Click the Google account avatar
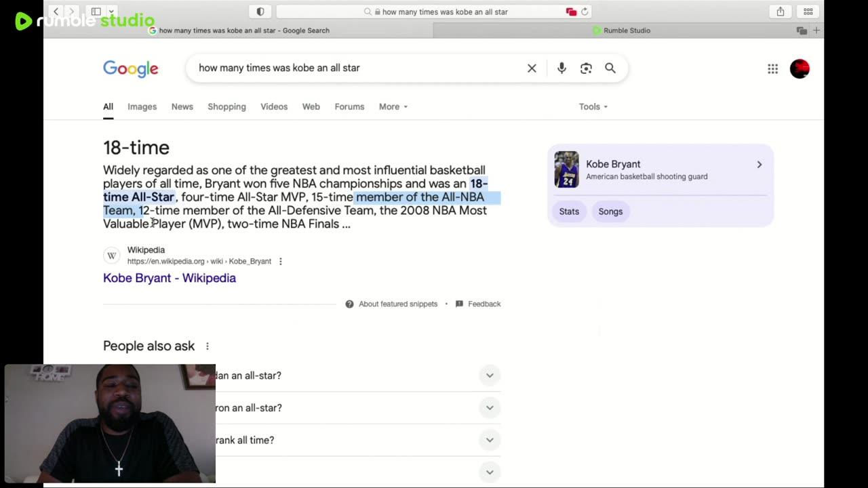Screen dimensions: 868x488 800,68
